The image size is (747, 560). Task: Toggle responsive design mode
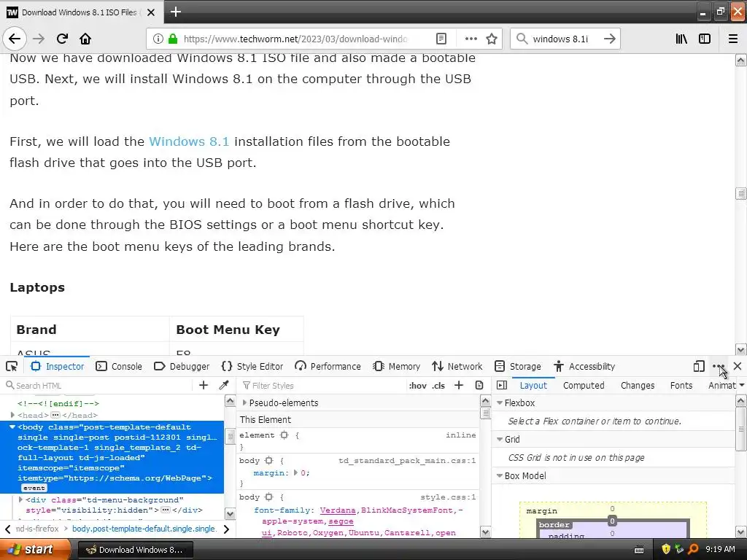(699, 366)
